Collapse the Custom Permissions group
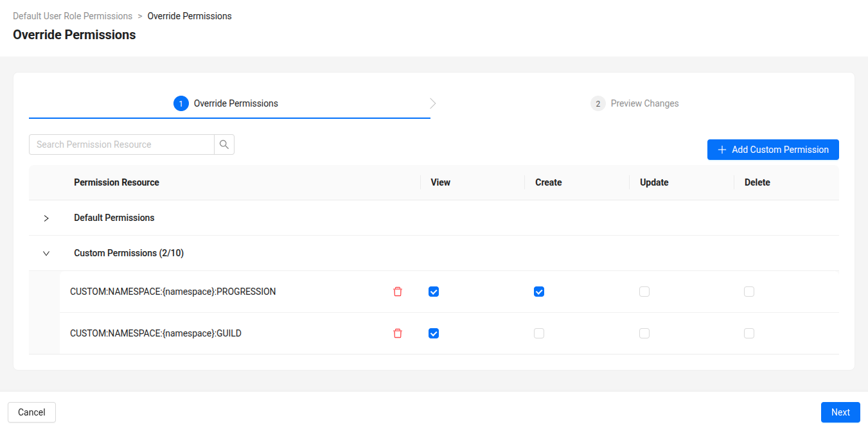This screenshot has width=868, height=429. pyautogui.click(x=46, y=252)
